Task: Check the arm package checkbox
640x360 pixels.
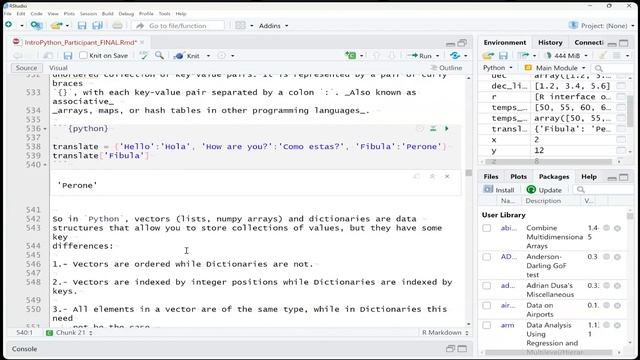Action: (487, 325)
